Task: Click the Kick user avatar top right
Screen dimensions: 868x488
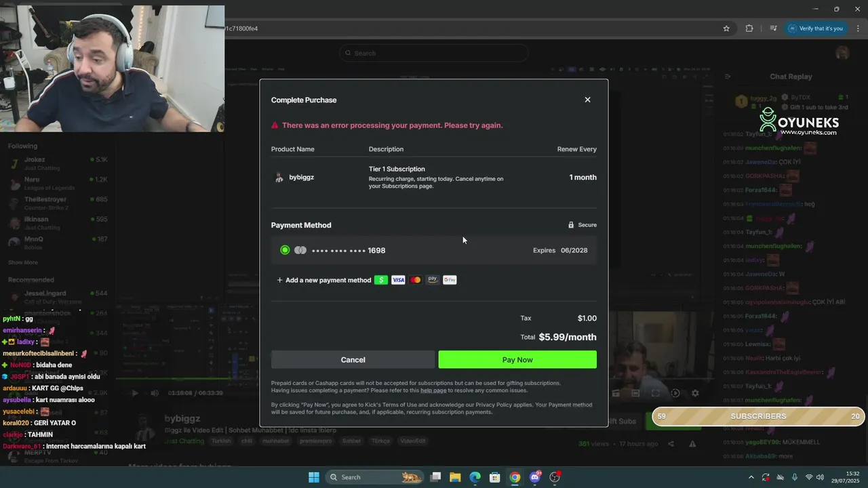Action: [842, 53]
